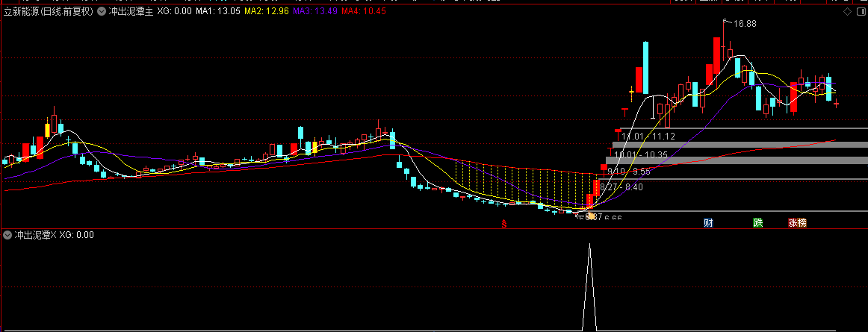Click the red 涨 marker icon
Screen dimensions: 868x332
coord(793,223)
